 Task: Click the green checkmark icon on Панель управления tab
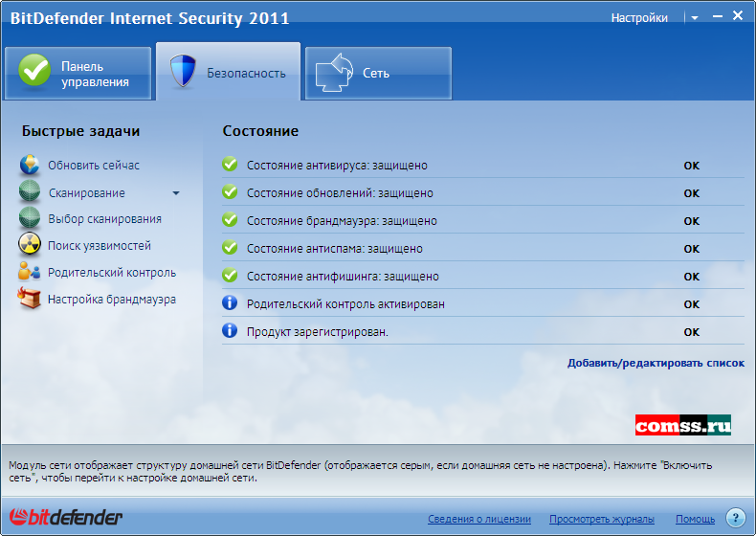(34, 71)
